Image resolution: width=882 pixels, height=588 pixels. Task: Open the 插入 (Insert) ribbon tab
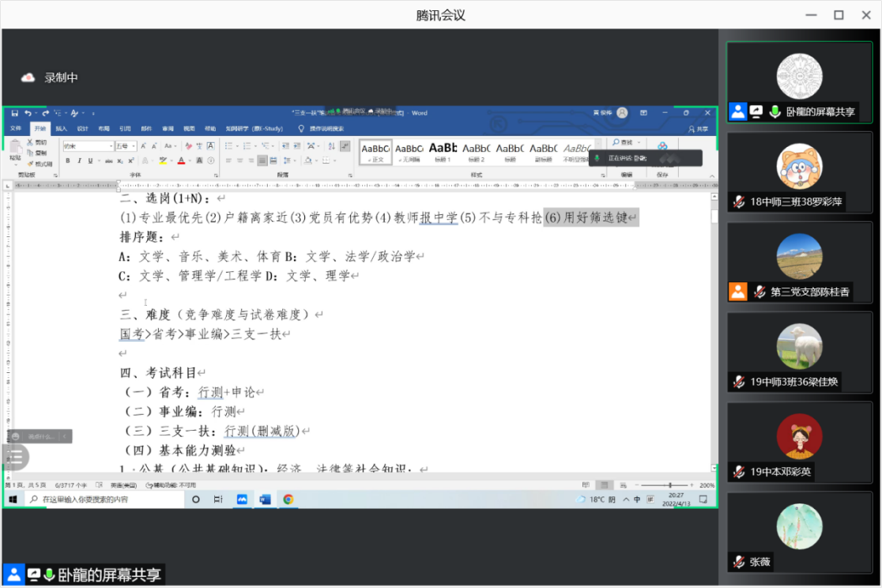[x=61, y=128]
